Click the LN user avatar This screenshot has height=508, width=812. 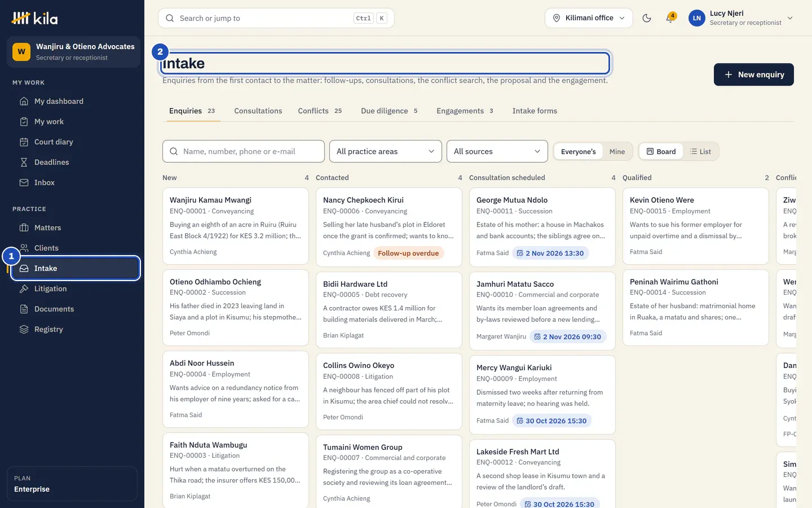click(x=697, y=18)
